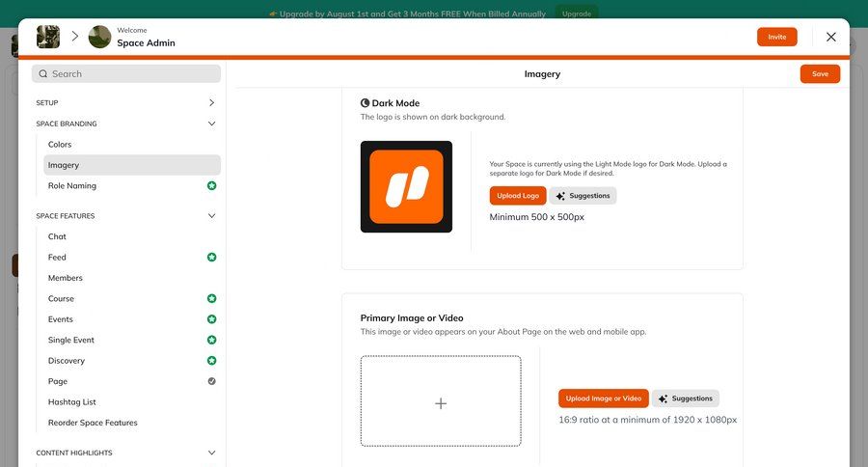Click the Upload Logo button

518,196
